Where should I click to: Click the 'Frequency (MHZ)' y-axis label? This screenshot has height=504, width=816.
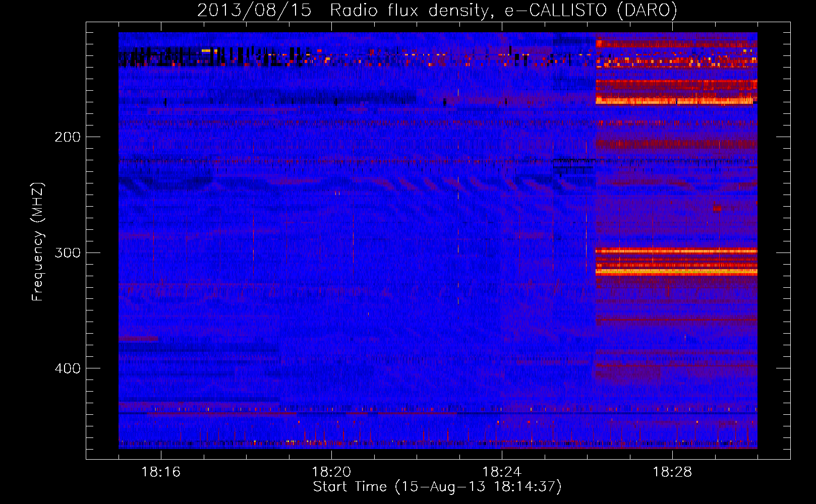(38, 241)
